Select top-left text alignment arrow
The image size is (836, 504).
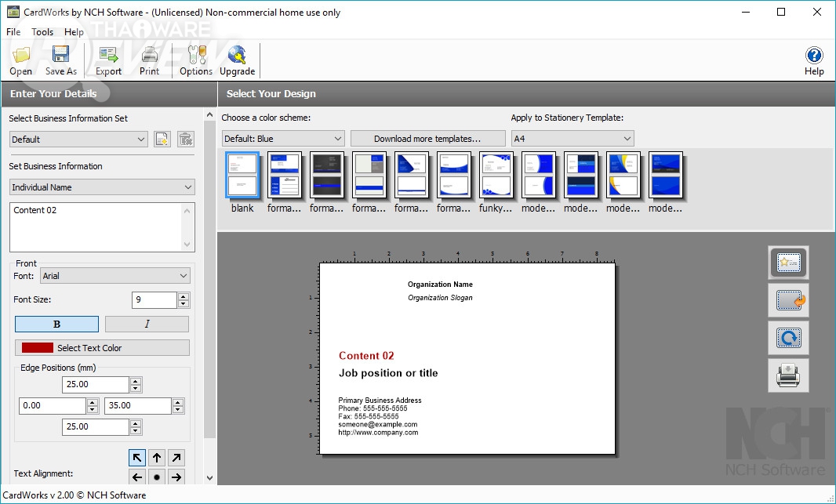pyautogui.click(x=137, y=458)
